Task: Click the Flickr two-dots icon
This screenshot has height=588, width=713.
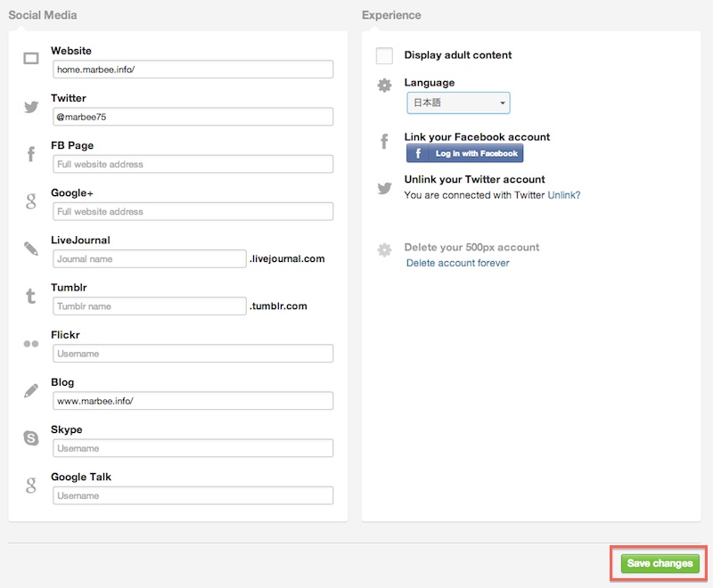Action: coord(31,343)
